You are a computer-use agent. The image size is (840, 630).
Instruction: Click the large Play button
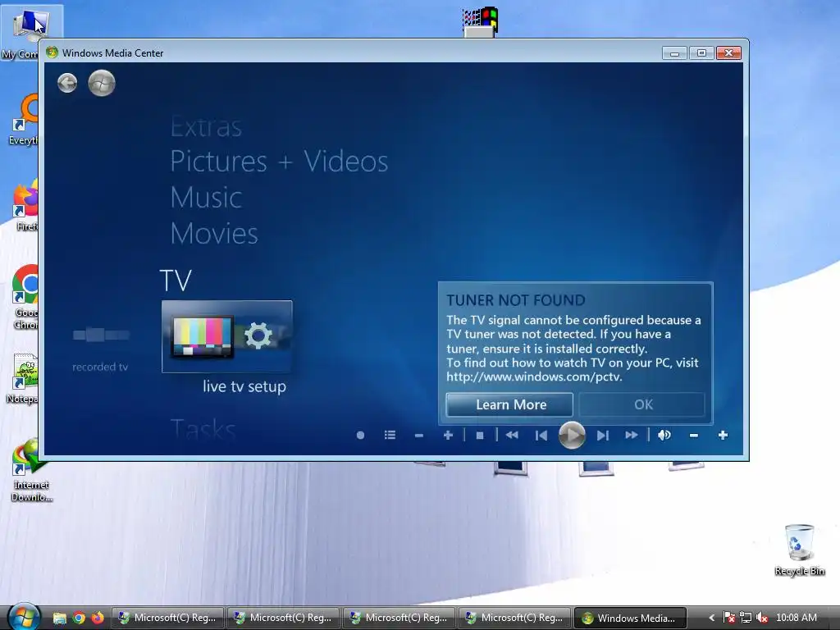pos(572,435)
